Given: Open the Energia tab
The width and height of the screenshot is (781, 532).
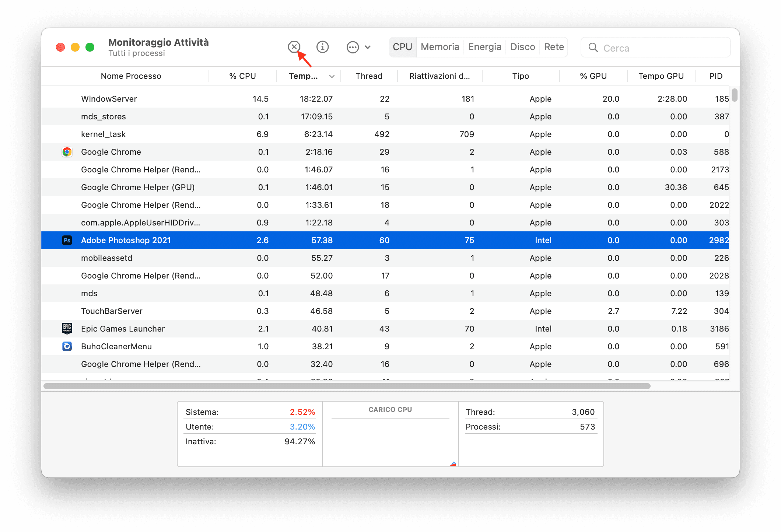Looking at the screenshot, I should pyautogui.click(x=484, y=47).
